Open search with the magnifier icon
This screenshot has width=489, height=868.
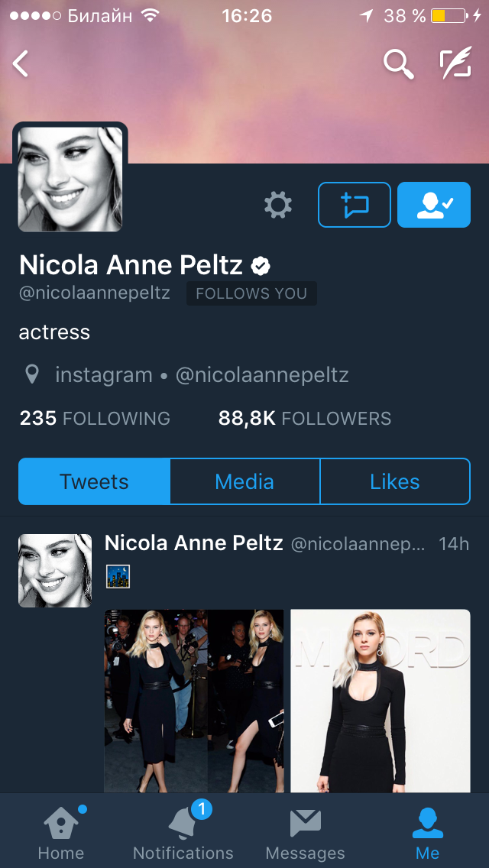click(397, 64)
